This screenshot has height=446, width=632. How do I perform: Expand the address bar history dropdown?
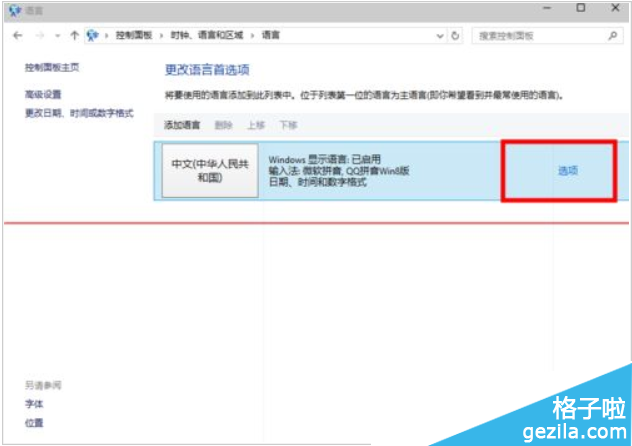(x=440, y=36)
